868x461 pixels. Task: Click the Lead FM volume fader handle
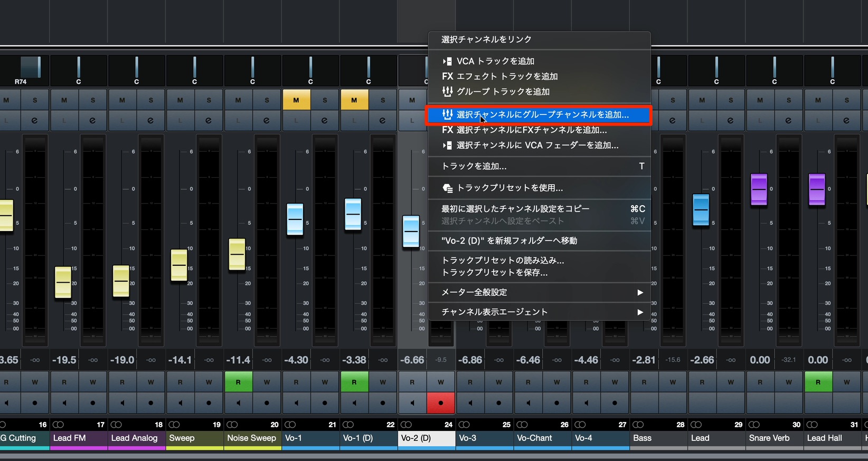tap(63, 283)
